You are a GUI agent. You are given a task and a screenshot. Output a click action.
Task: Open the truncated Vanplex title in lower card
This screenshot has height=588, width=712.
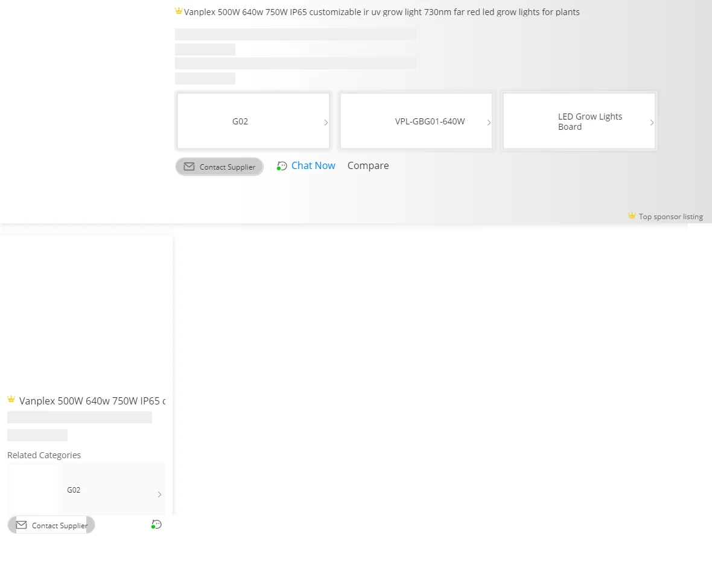[92, 401]
